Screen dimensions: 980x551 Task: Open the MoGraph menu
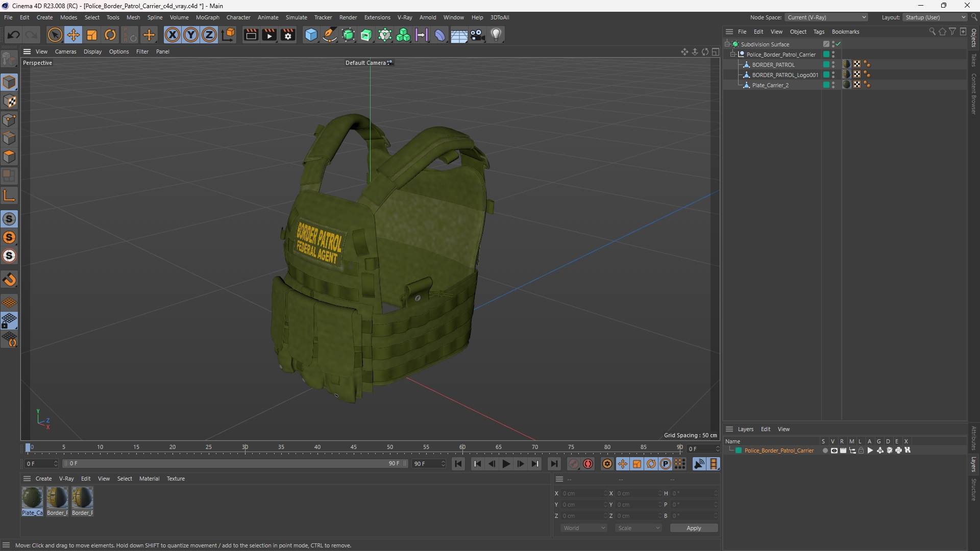pyautogui.click(x=207, y=17)
